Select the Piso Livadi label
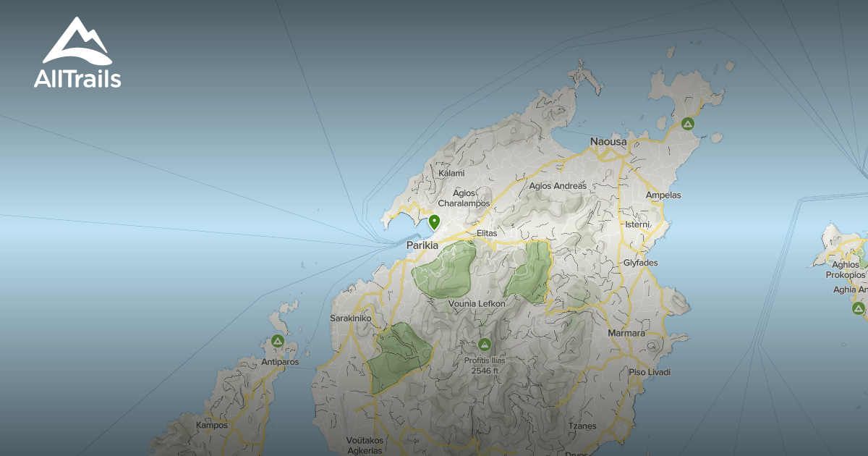868x456 pixels. 649,372
